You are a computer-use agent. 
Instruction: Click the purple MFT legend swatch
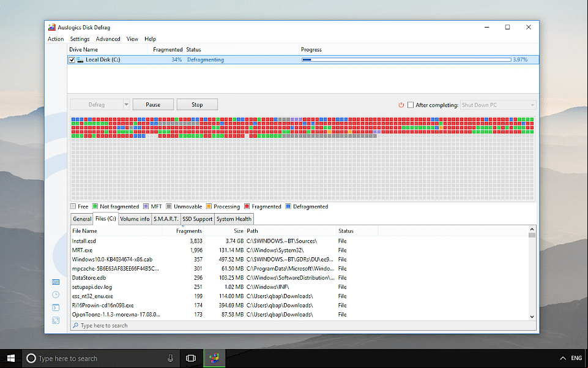(x=146, y=207)
